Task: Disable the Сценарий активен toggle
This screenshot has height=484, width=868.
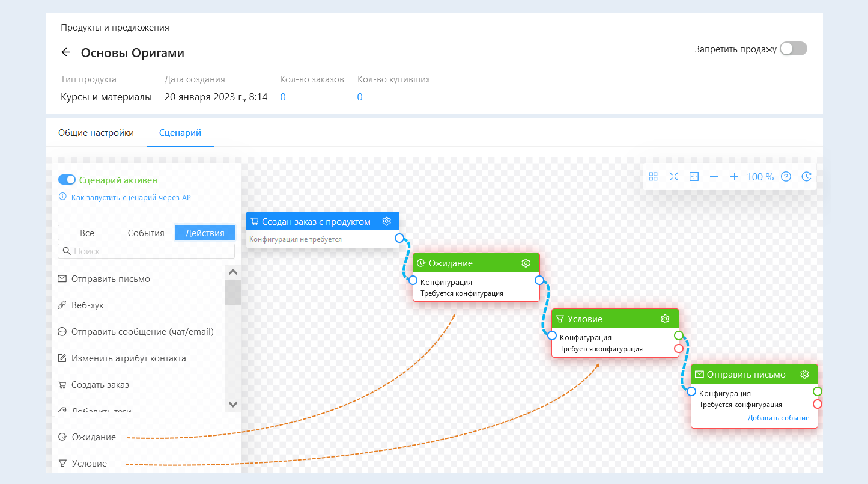Action: 67,180
